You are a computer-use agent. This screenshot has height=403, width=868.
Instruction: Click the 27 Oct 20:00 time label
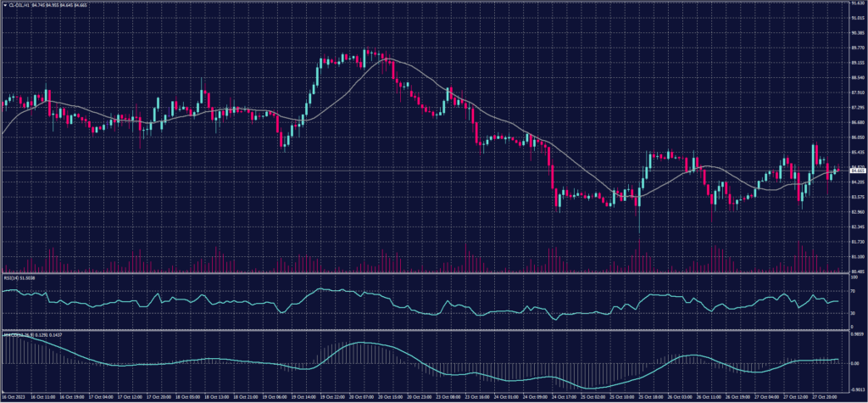coord(825,396)
